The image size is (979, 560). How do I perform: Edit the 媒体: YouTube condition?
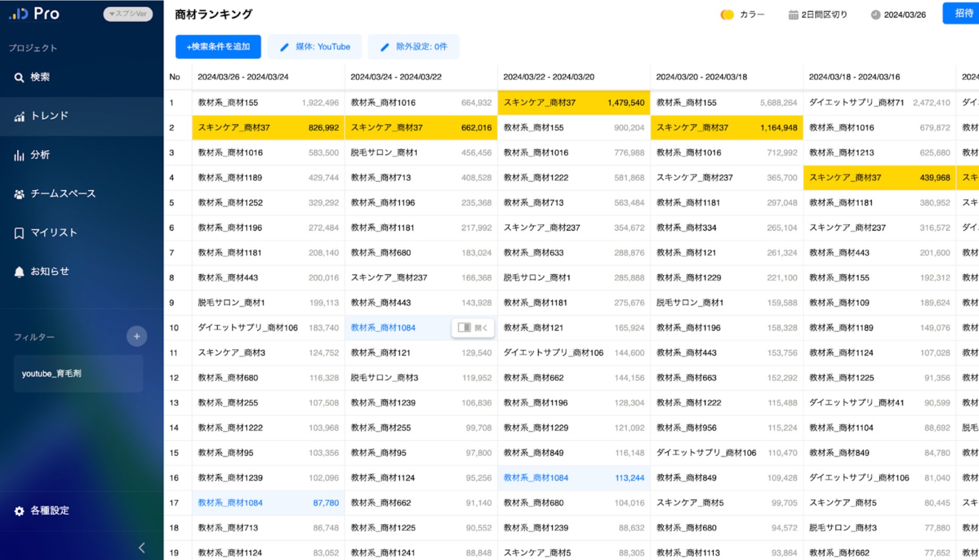pos(315,47)
